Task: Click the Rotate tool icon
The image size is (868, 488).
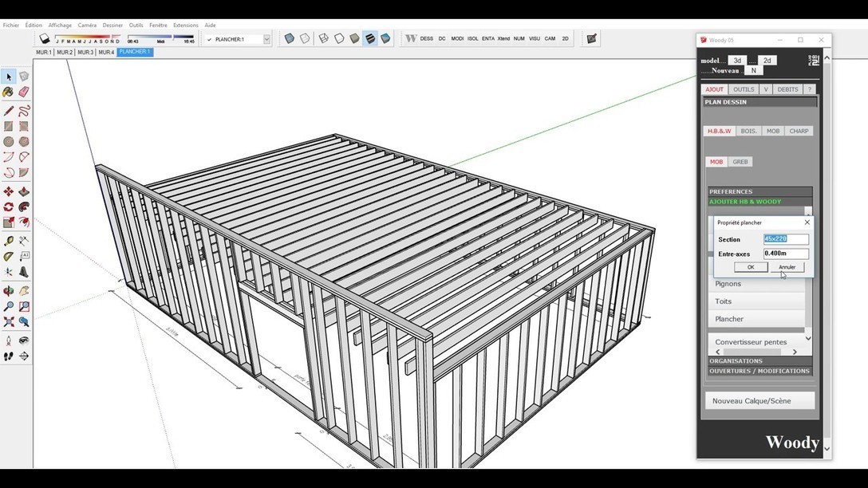Action: 9,207
